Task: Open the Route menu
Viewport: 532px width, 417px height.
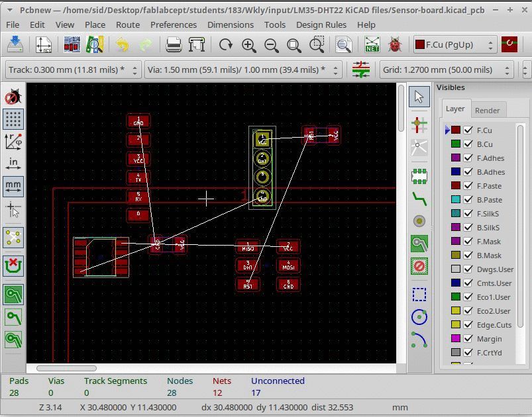Action: coord(128,24)
